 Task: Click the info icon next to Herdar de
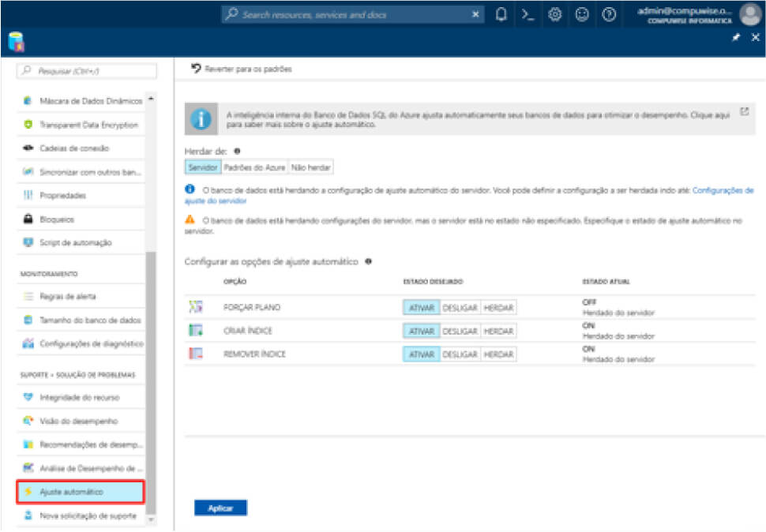pyautogui.click(x=237, y=151)
